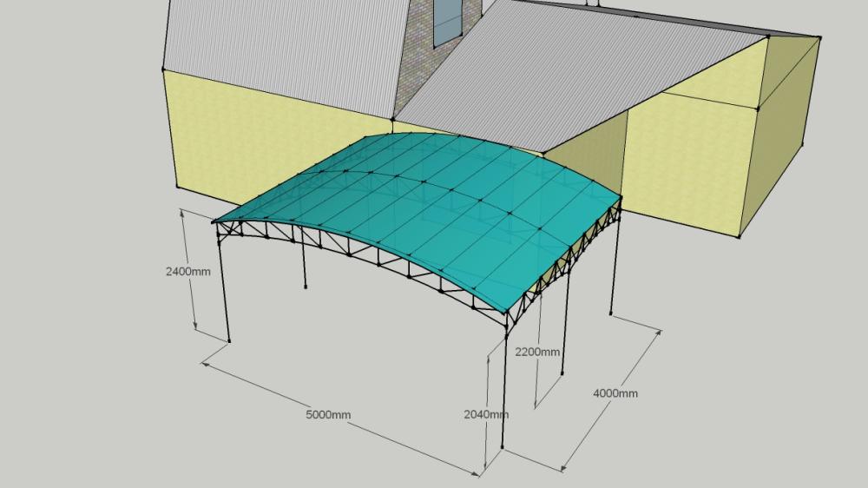Select the 2040mm post dimension label

pos(486,414)
